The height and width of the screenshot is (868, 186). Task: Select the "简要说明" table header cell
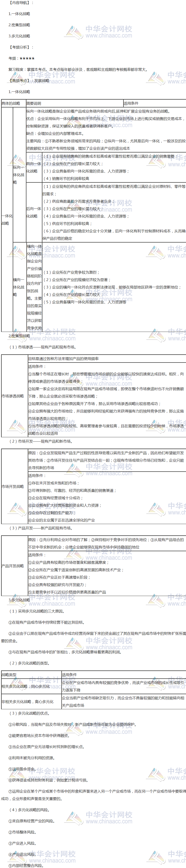(x=34, y=104)
